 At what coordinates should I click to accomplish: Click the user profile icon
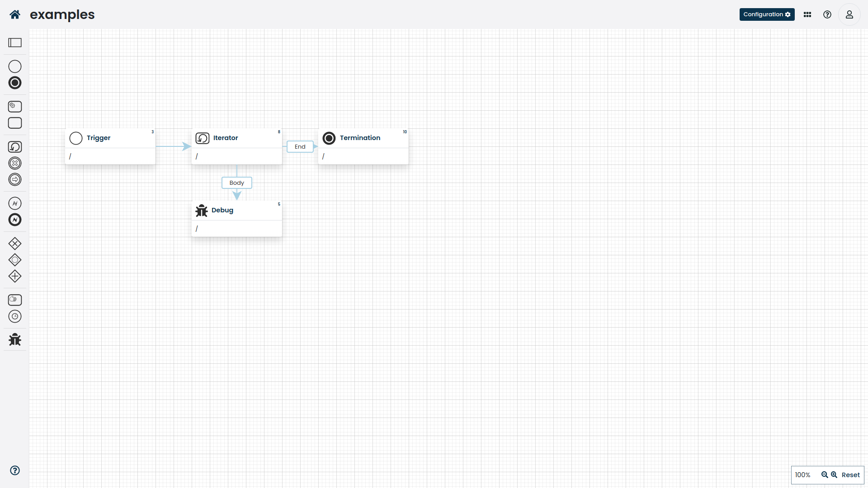[849, 14]
